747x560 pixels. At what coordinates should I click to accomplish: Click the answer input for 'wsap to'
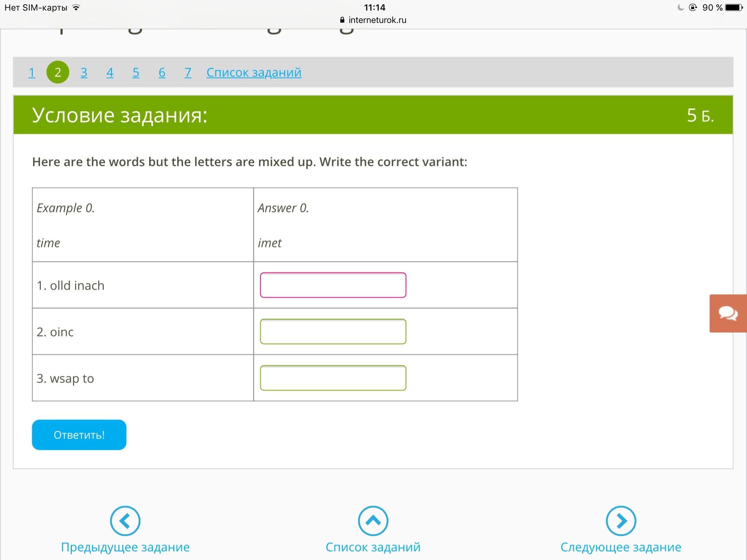[333, 378]
